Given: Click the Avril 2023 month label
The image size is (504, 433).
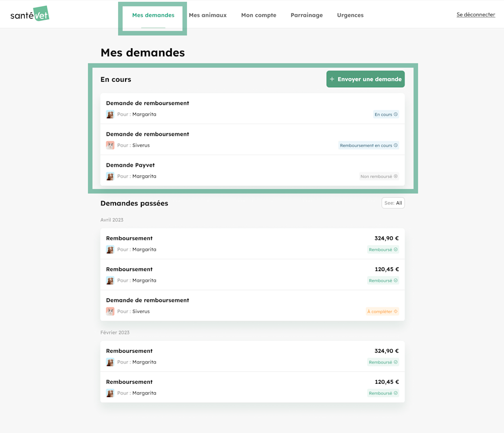Looking at the screenshot, I should tap(112, 220).
